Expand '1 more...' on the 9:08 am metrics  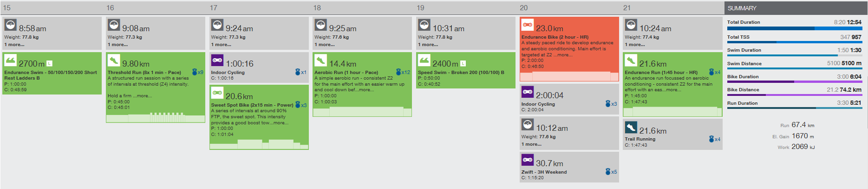point(117,45)
